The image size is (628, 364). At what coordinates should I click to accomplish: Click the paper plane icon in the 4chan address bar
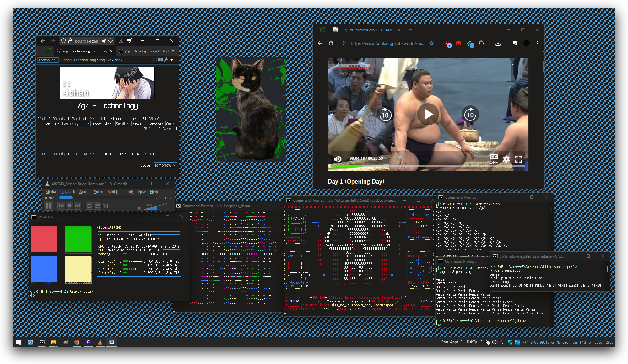(104, 41)
